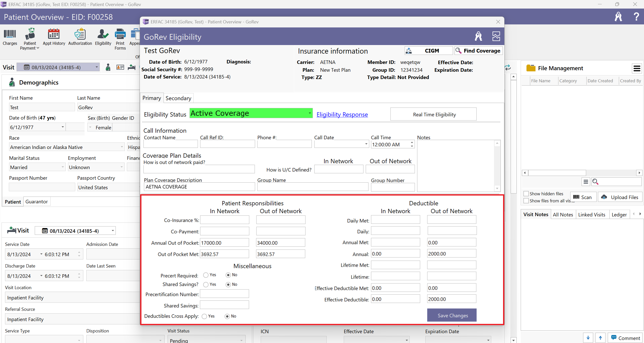Expand the Secondary insurance tab
Viewport: 644px width, 343px height.
178,98
